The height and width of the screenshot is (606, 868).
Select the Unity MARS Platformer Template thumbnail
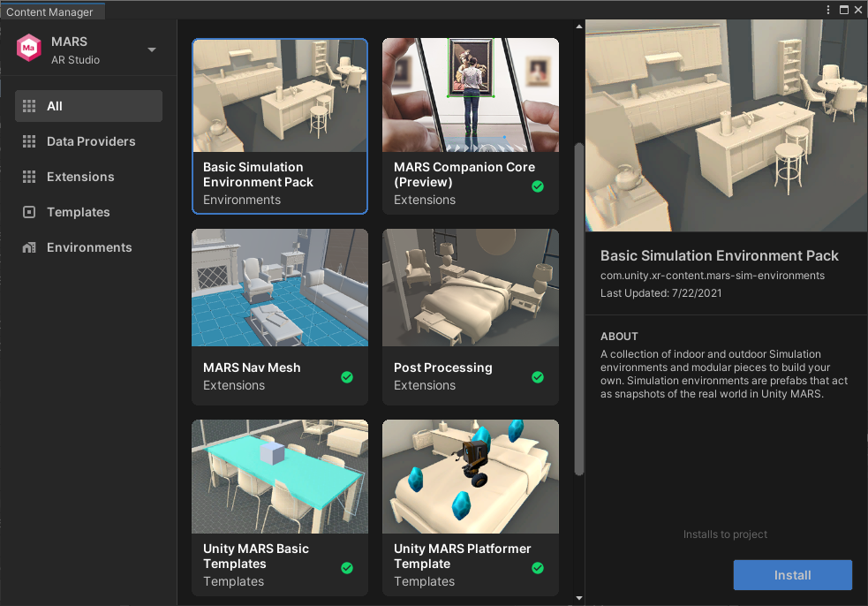pos(471,476)
